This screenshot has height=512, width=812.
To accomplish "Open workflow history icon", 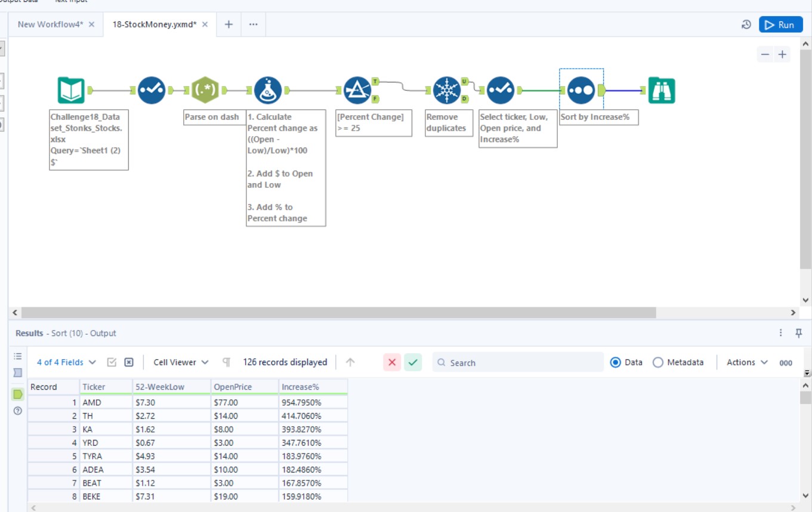I will 746,24.
